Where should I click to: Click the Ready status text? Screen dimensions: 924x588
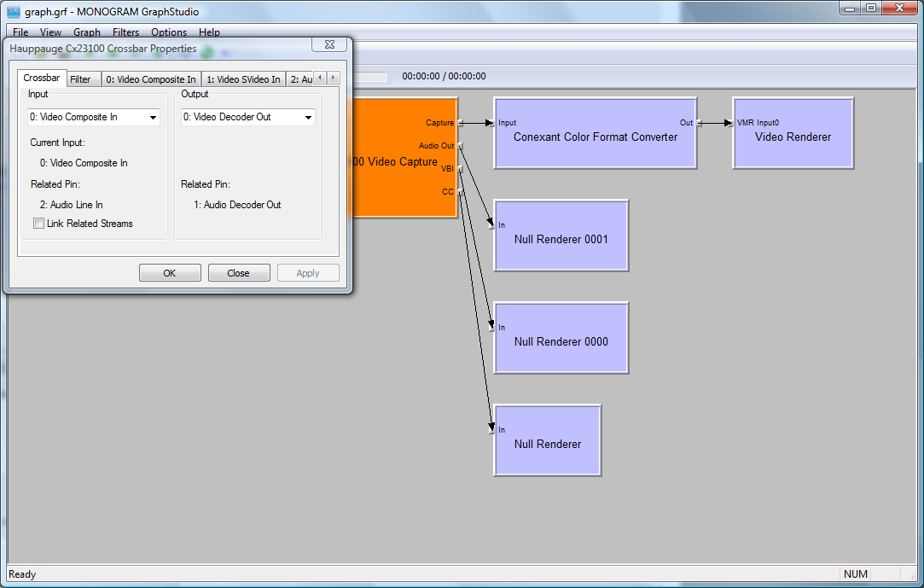click(22, 573)
